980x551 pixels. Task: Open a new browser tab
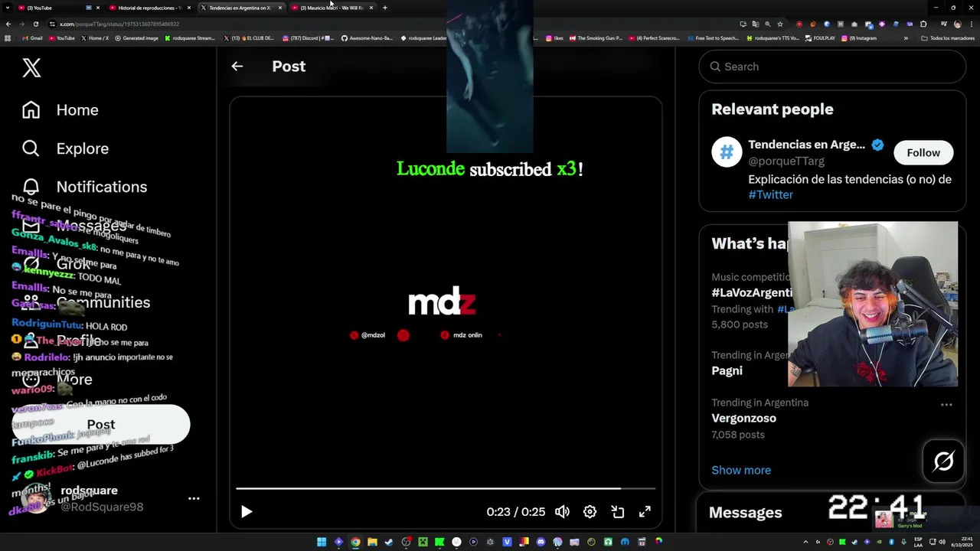click(385, 8)
